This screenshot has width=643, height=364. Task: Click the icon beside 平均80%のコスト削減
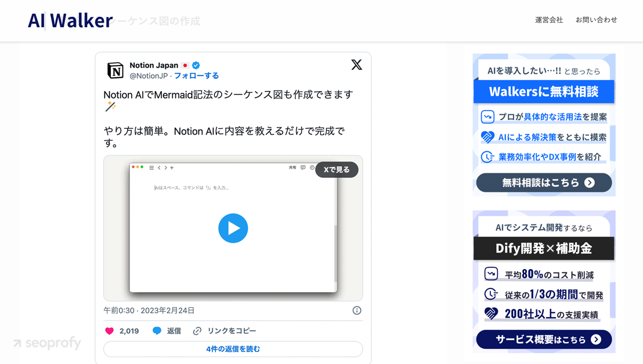(491, 274)
